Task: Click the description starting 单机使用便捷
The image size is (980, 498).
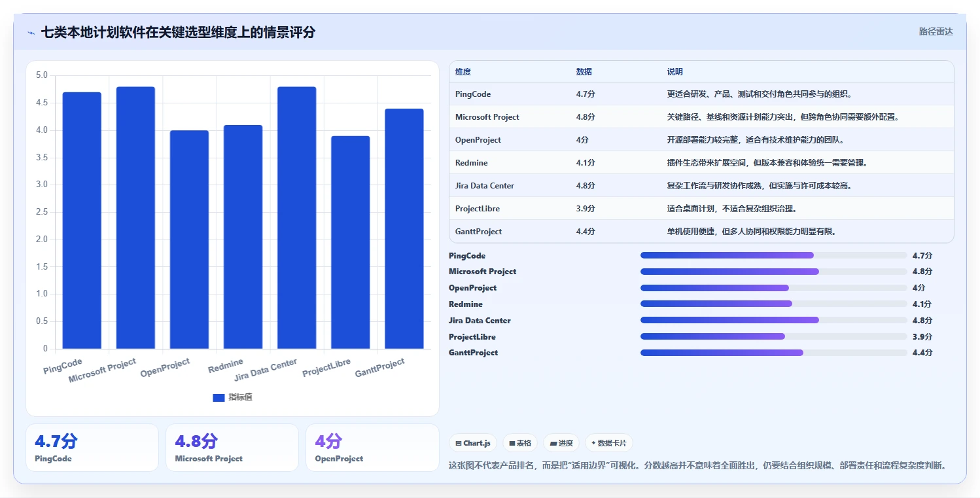Action: pos(752,232)
